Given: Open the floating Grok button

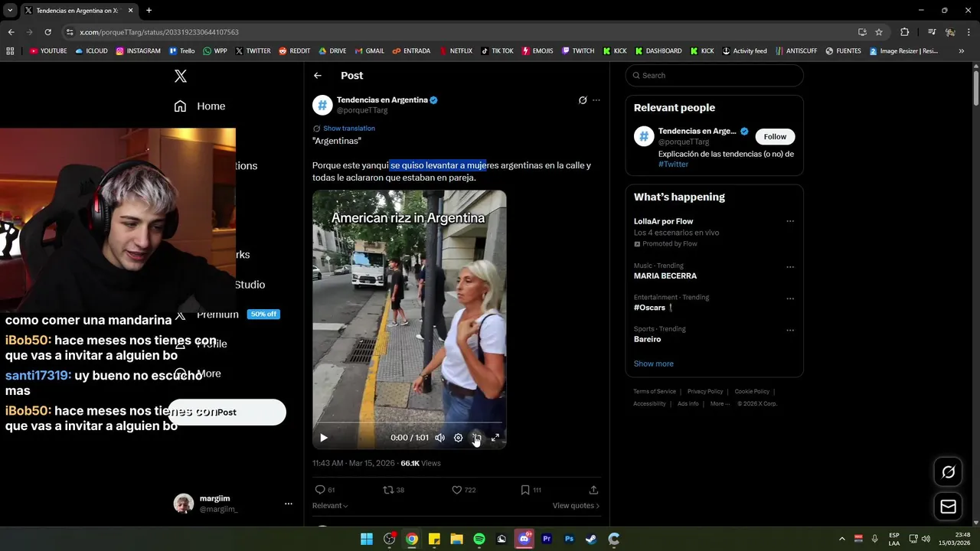Looking at the screenshot, I should click(x=948, y=471).
